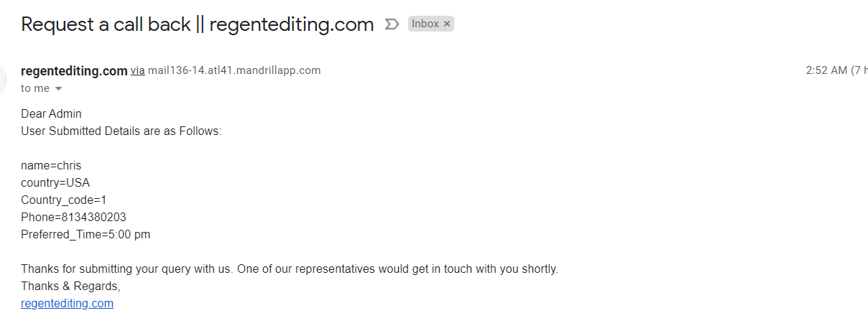Click the "to me" recipient text
The image size is (868, 331).
[x=35, y=88]
